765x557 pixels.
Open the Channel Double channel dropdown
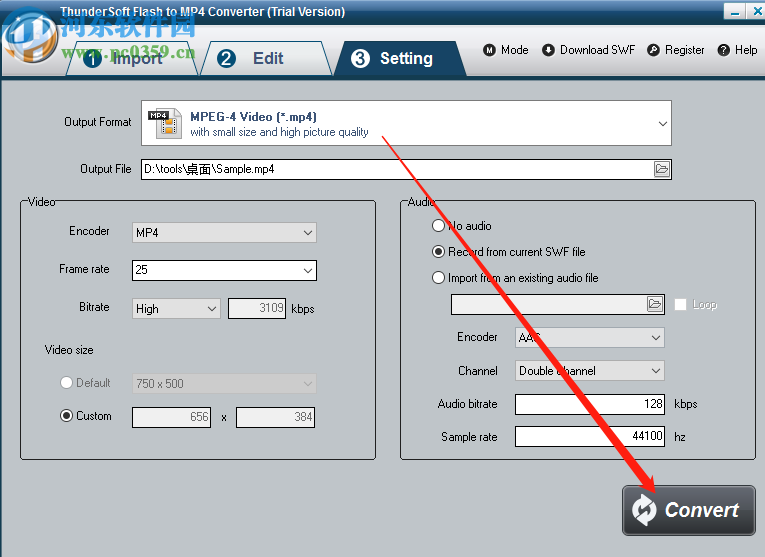pos(589,371)
